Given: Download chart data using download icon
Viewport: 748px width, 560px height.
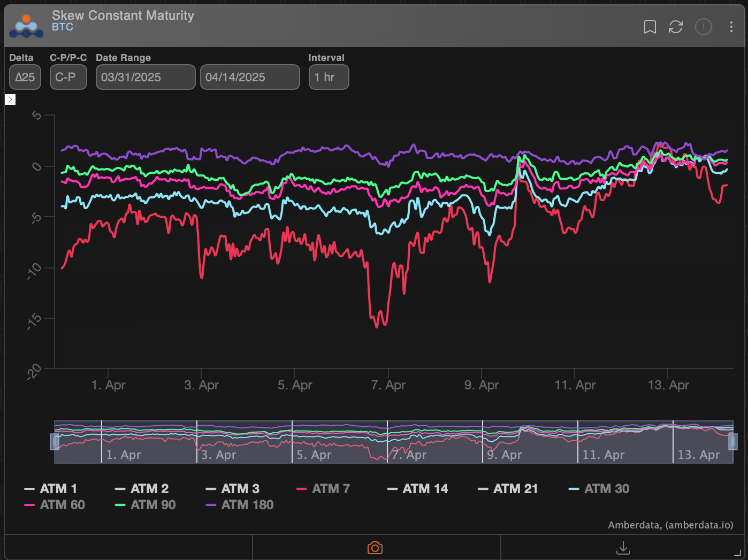Looking at the screenshot, I should click(623, 548).
